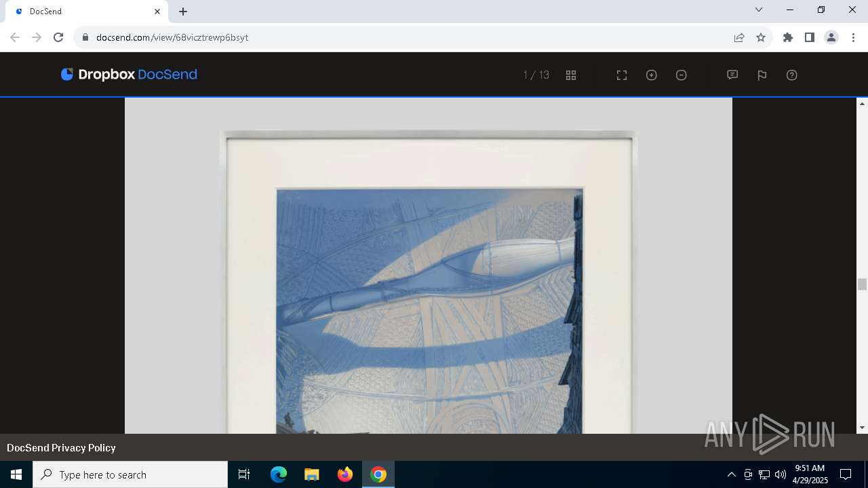
Task: Open a new Chrome tab
Action: [183, 12]
